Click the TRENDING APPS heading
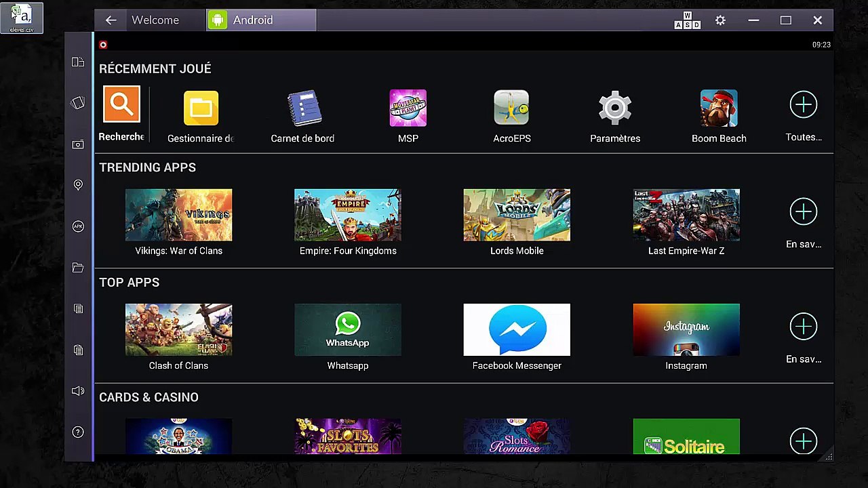 pyautogui.click(x=147, y=167)
